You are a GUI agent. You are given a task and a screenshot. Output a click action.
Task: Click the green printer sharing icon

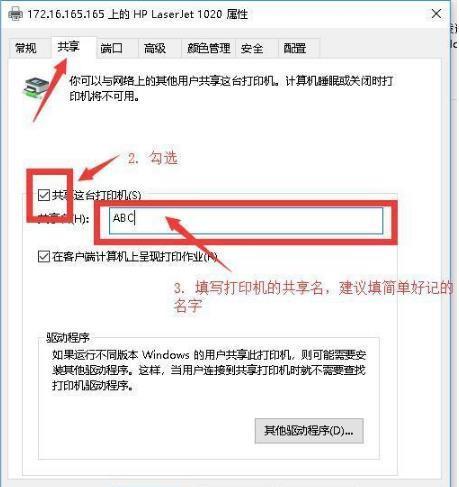click(36, 87)
